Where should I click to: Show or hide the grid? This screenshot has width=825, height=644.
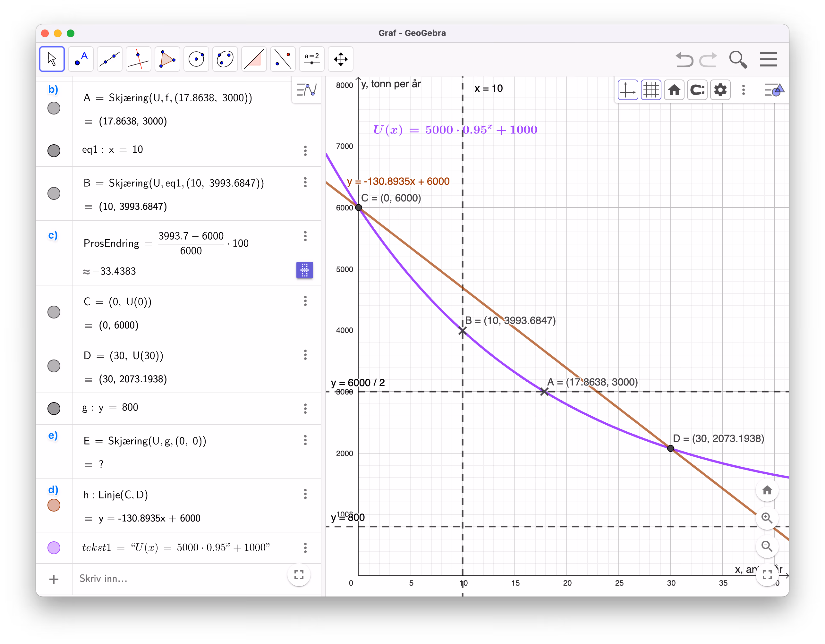(x=651, y=90)
